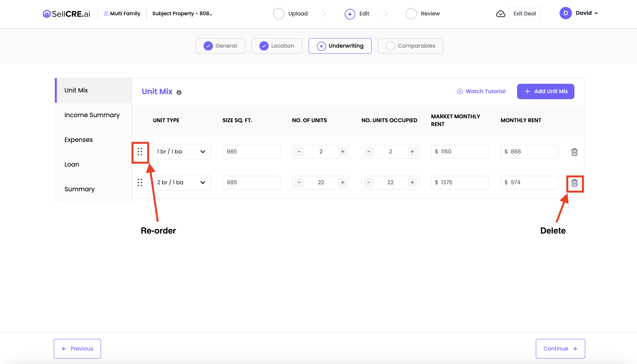This screenshot has height=364, width=637.
Task: Increase No. of Units for 2 br row
Action: click(342, 183)
